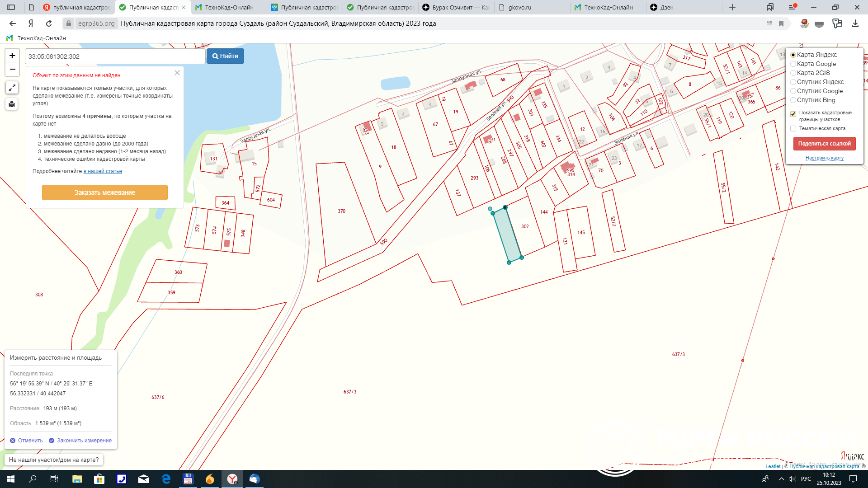Open reader mode icon in address bar
The image size is (868, 488).
(x=769, y=23)
